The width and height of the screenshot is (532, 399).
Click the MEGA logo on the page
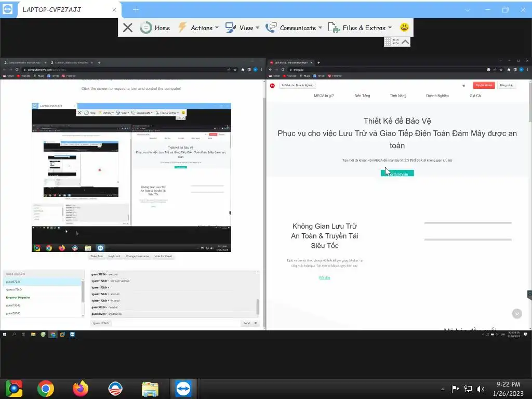272,86
